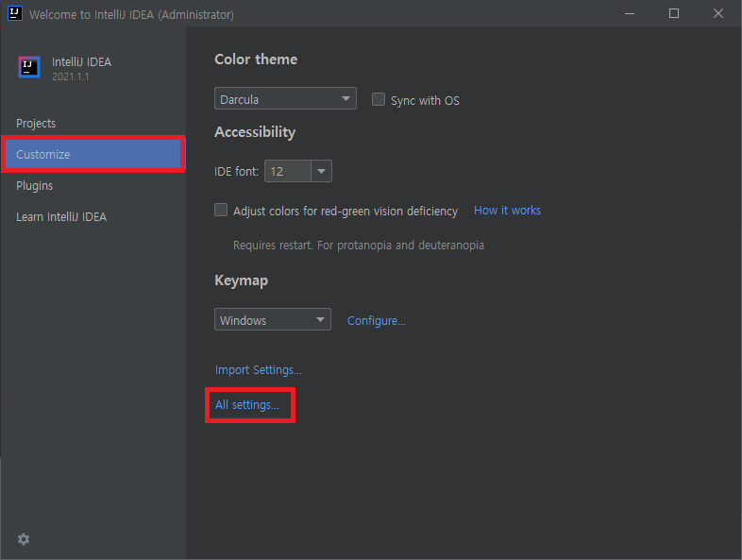Close the Welcome to IntelliJ IDEA window
742x560 pixels.
[x=717, y=14]
